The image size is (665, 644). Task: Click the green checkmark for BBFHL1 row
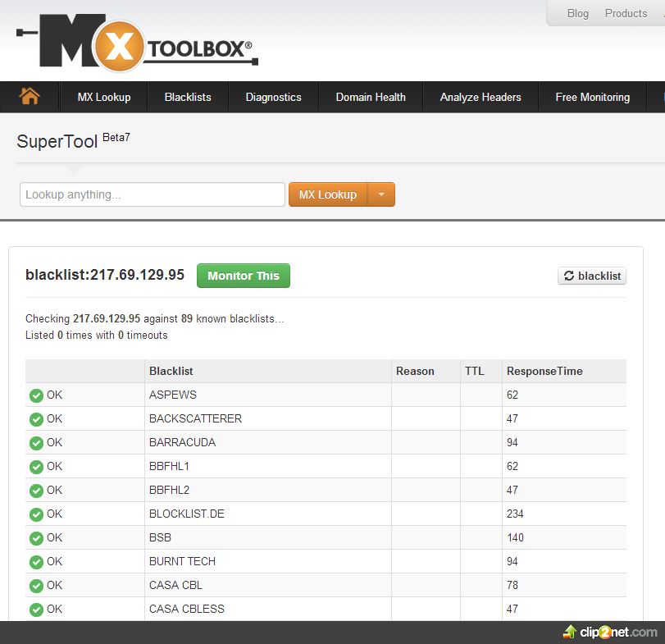[36, 467]
